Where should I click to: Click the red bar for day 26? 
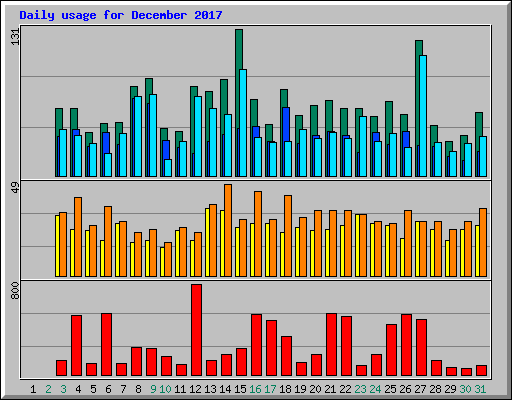point(406,345)
